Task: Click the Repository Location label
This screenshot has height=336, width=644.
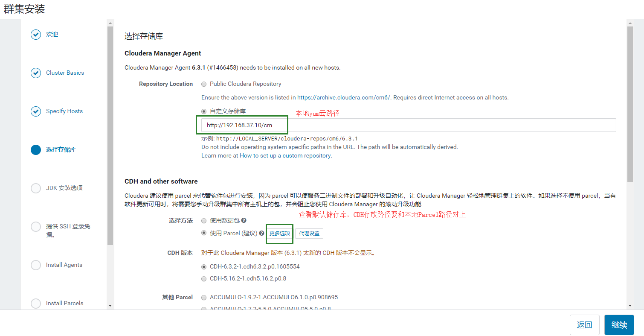Action: (166, 84)
